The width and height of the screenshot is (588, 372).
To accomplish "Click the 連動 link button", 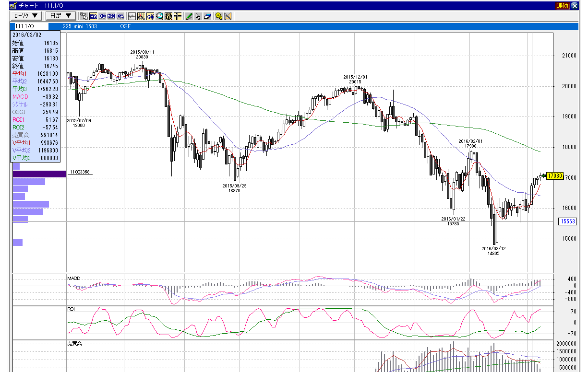I will tap(562, 6).
